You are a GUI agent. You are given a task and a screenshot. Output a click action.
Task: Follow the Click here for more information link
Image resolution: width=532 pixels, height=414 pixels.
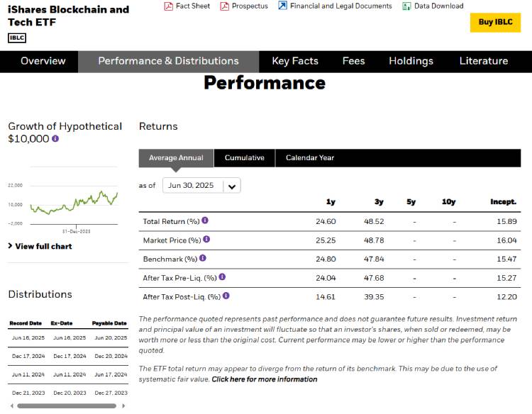[x=265, y=379]
